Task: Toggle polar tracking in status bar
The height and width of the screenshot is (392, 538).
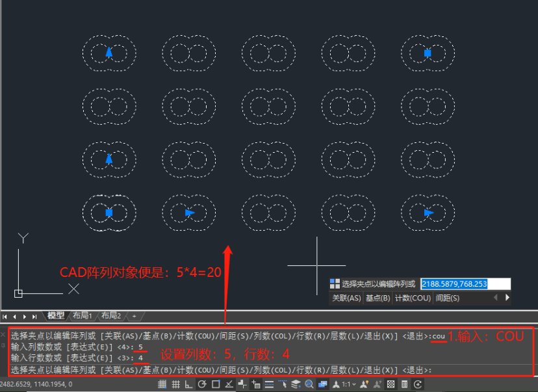Action: (202, 384)
